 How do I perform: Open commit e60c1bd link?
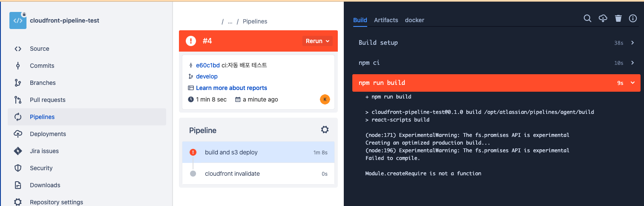(x=208, y=65)
